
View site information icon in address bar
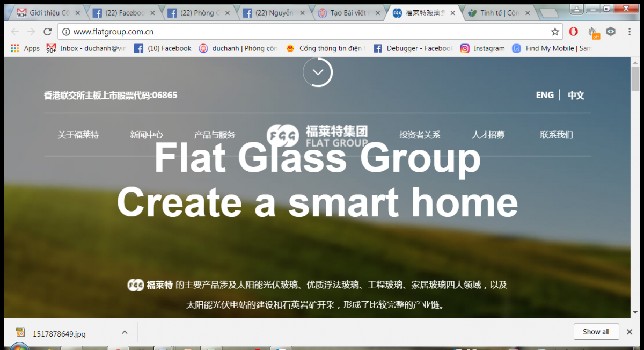tap(66, 32)
